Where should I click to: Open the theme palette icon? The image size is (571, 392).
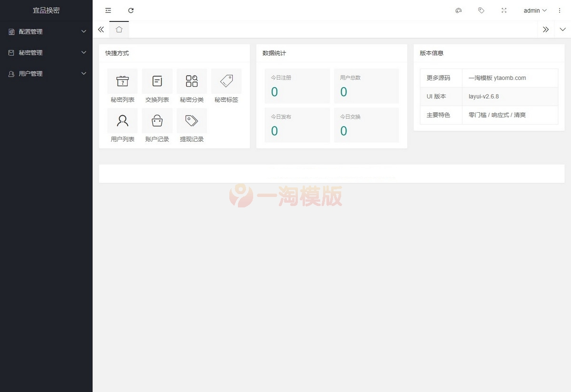[459, 10]
